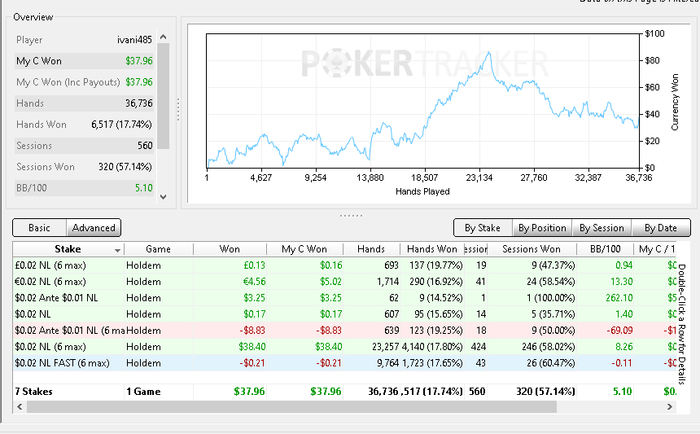The height and width of the screenshot is (434, 700).
Task: Click the Overview panel scroll up arrow
Action: point(163,37)
